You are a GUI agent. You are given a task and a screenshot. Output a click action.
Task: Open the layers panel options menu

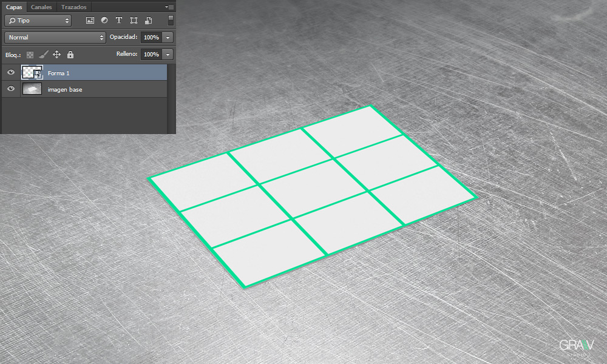tap(169, 7)
